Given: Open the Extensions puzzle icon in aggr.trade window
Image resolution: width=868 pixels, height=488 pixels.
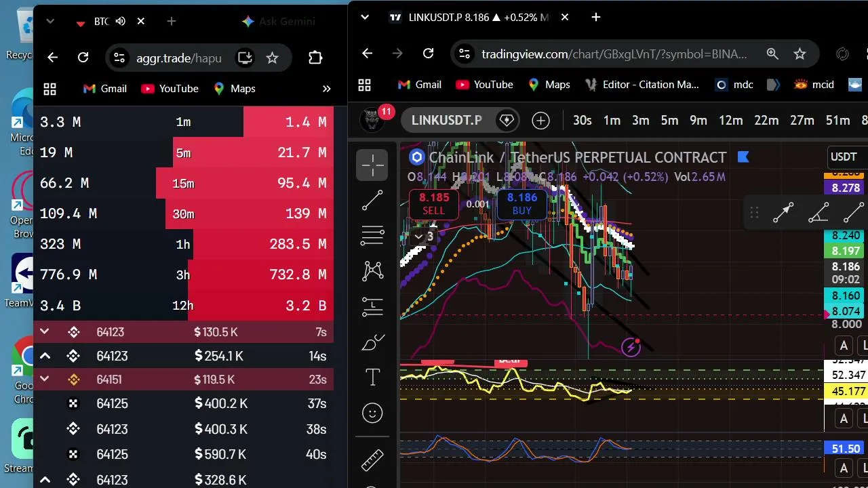Looking at the screenshot, I should click(315, 58).
